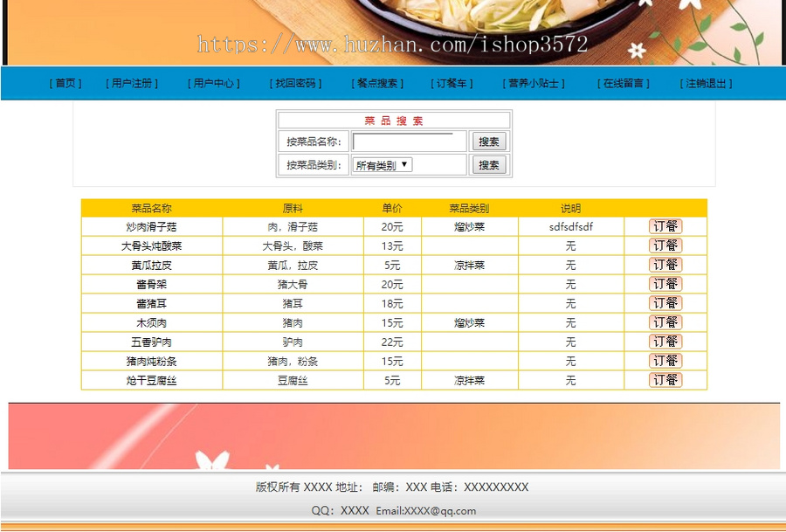Select the dish name 五香驴肉

[151, 342]
